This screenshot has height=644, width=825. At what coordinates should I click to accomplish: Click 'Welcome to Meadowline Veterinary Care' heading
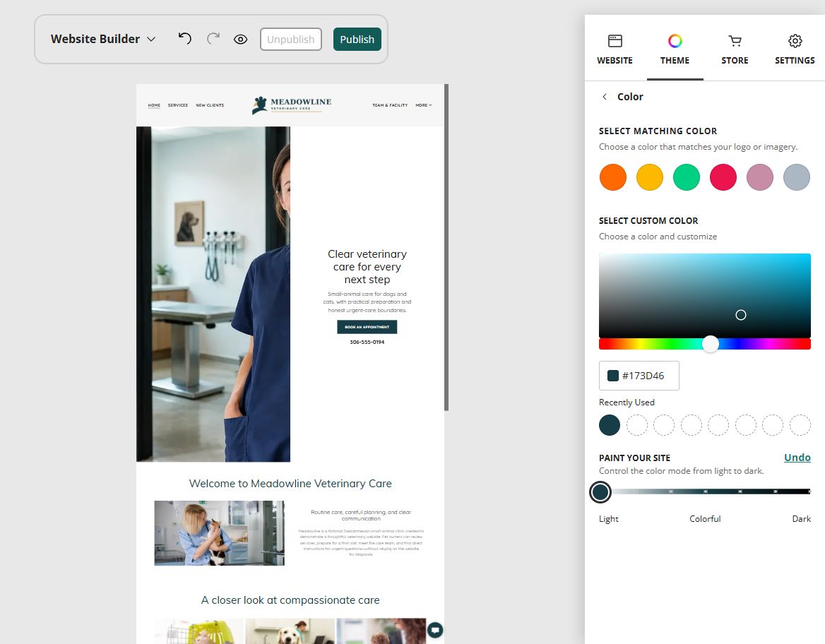tap(290, 484)
